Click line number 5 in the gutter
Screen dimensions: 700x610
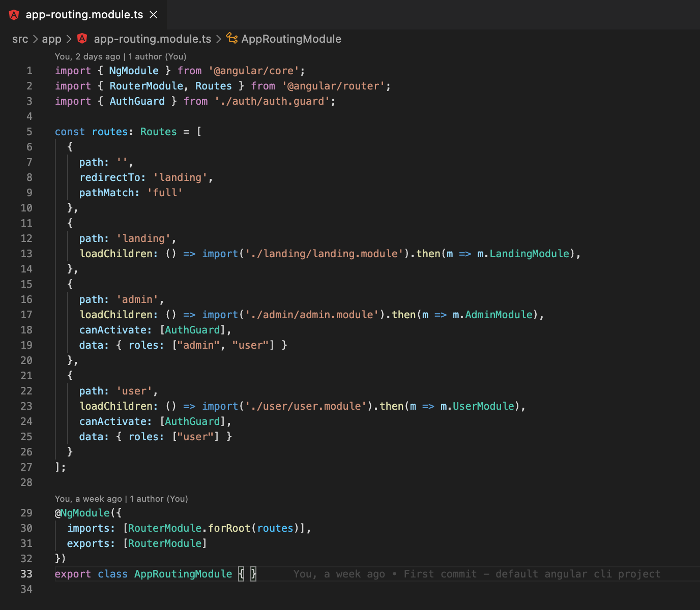click(30, 132)
